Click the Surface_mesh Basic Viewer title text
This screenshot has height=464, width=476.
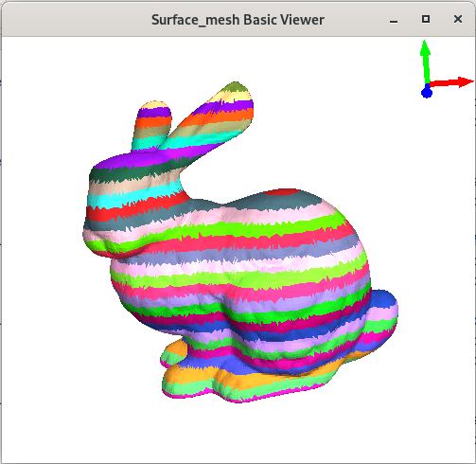[238, 20]
